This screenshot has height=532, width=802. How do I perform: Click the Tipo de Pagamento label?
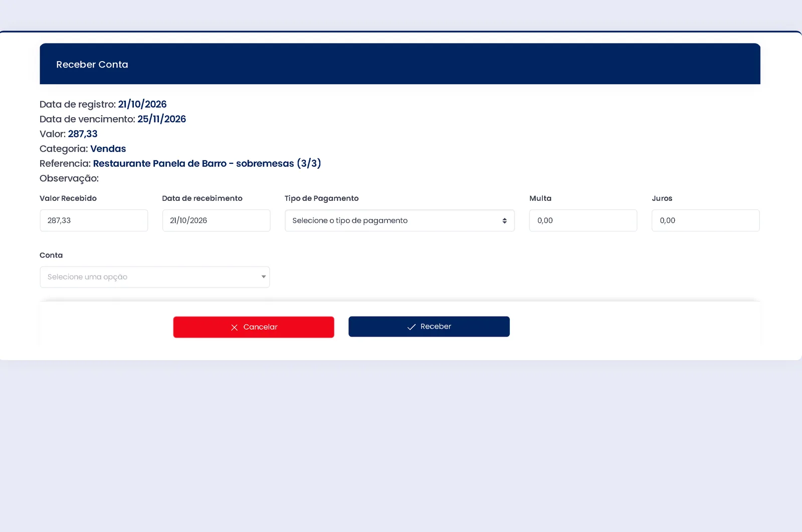[322, 198]
